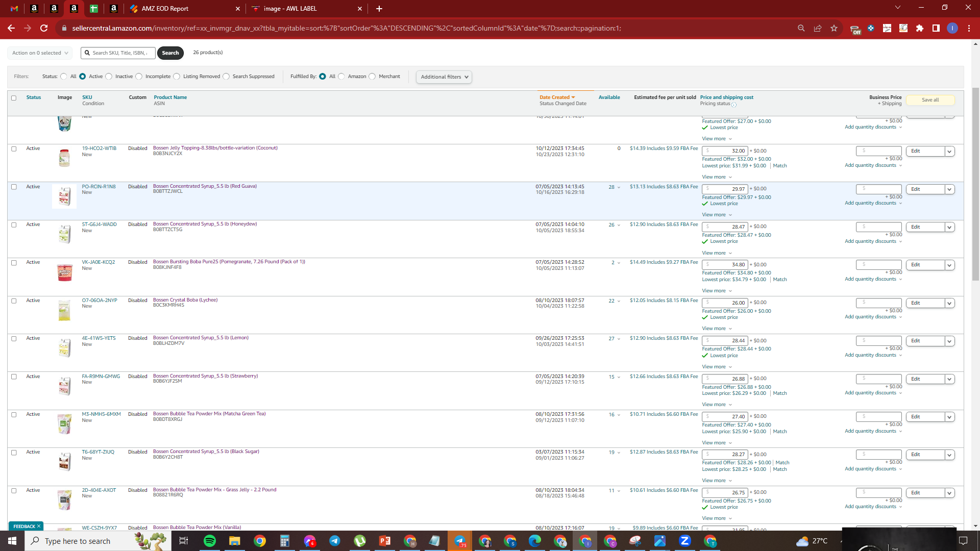Click the browser back arrow
The height and width of the screenshot is (551, 980).
pyautogui.click(x=11, y=28)
